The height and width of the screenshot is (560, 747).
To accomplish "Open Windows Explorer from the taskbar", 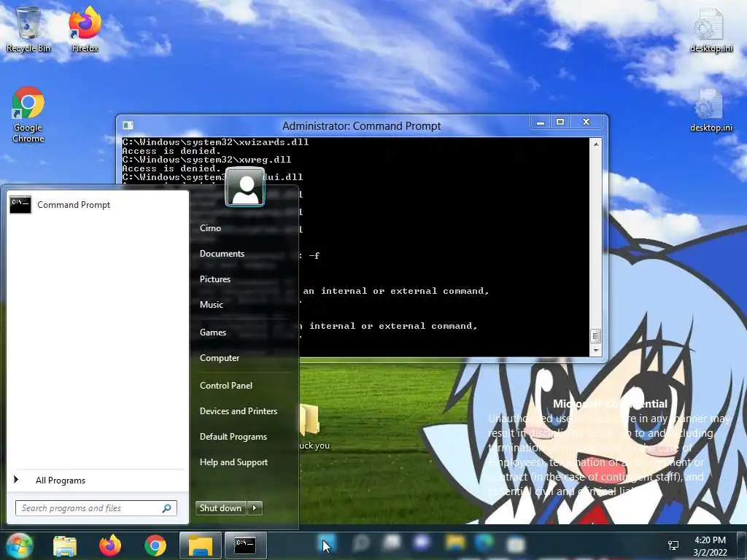I will click(x=65, y=545).
